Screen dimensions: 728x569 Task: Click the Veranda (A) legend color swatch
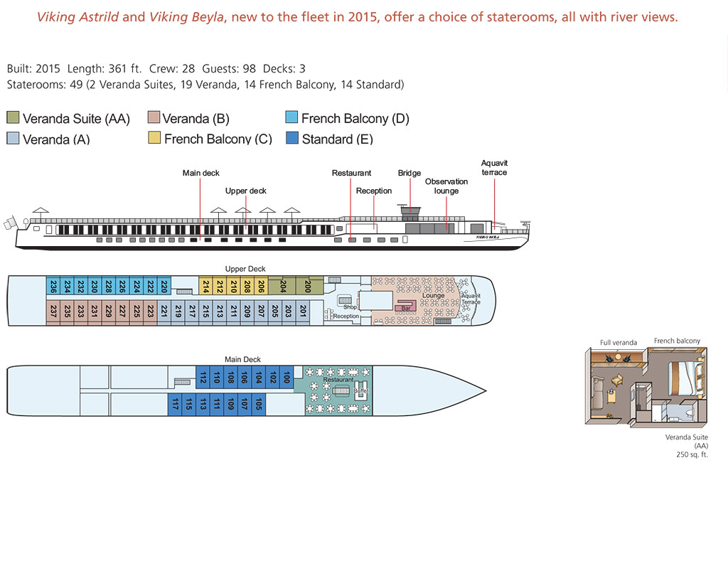tap(13, 138)
